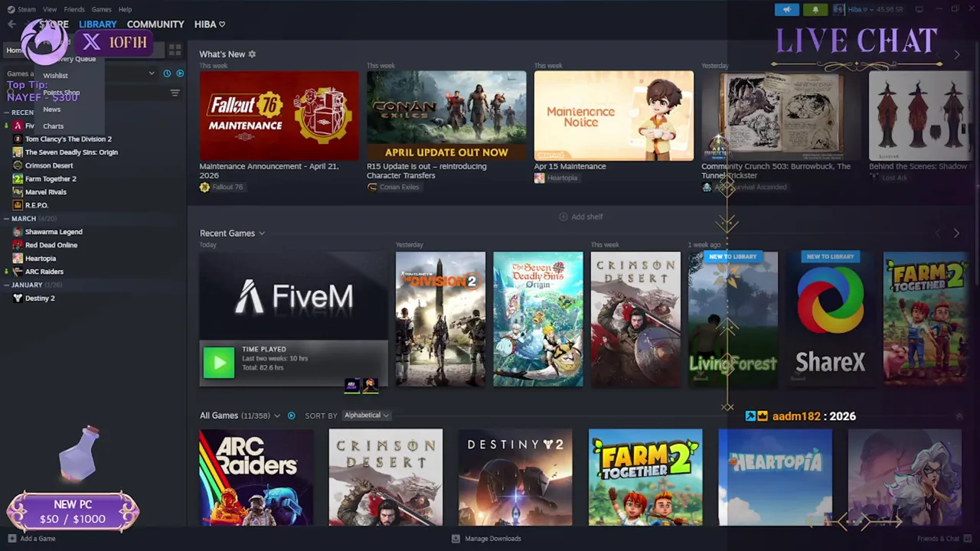Collapse the MARCH section in sidebar
This screenshot has width=980, height=551.
6,219
